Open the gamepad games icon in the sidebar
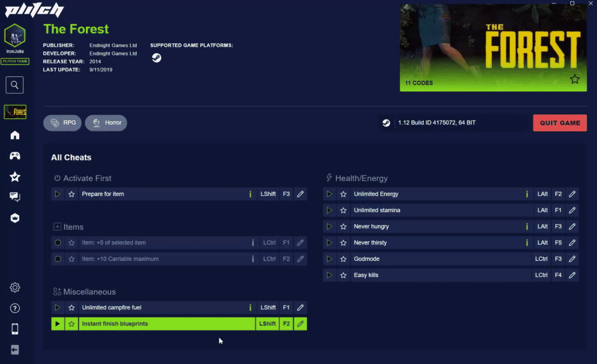The height and width of the screenshot is (364, 597). pyautogui.click(x=15, y=156)
